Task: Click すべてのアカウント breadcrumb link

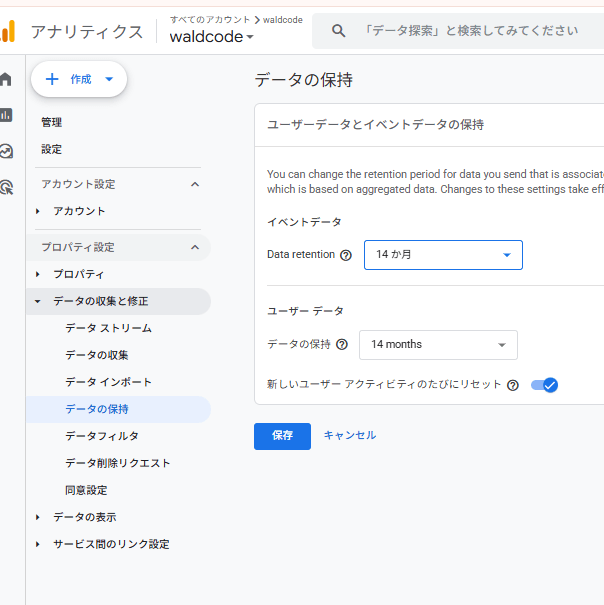Action: (210, 20)
